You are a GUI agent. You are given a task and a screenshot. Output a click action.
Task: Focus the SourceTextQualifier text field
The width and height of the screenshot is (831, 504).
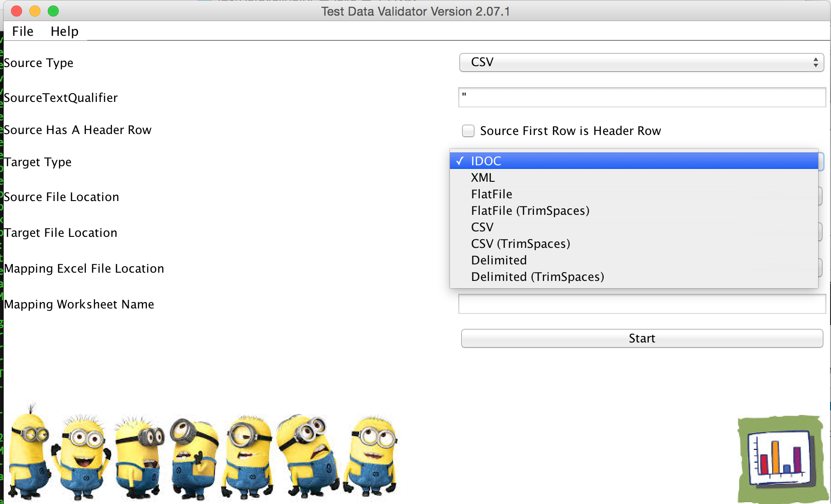642,97
